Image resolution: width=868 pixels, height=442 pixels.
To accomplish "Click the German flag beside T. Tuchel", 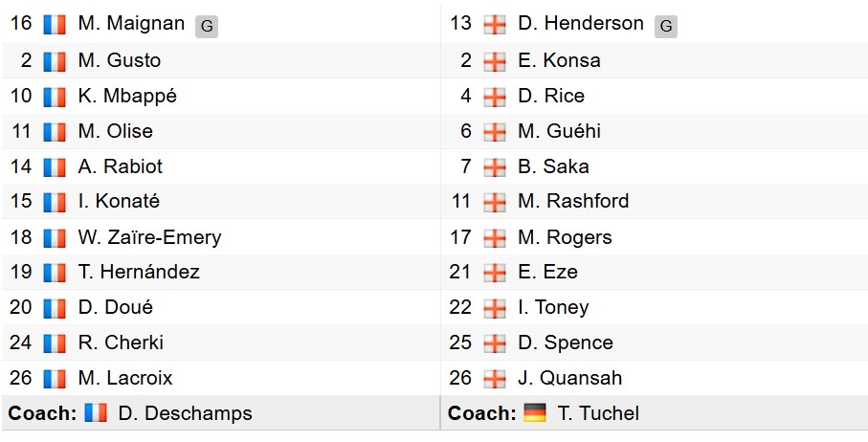I will click(x=535, y=412).
